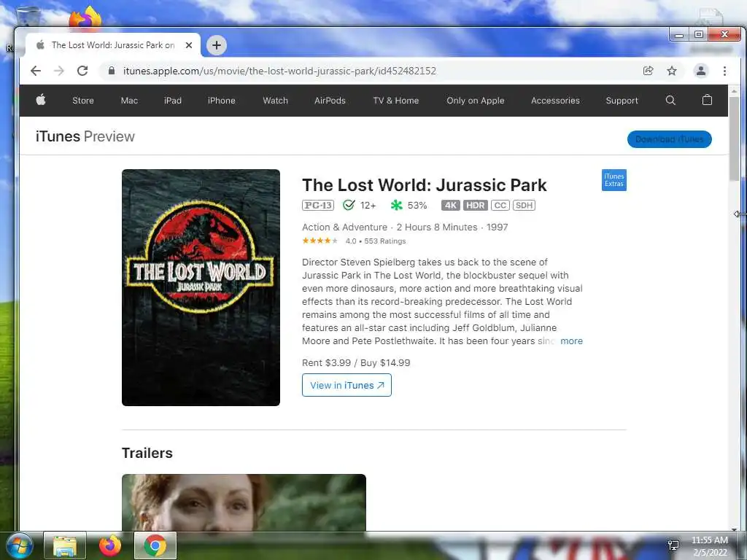Screen dimensions: 747x560
Task: Click The Lost World movie poster
Action: pos(201,287)
